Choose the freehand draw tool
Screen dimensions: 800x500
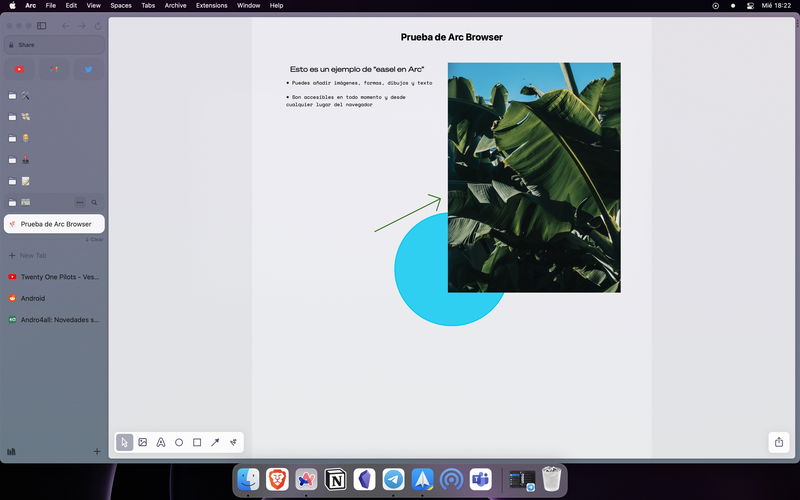coord(233,442)
